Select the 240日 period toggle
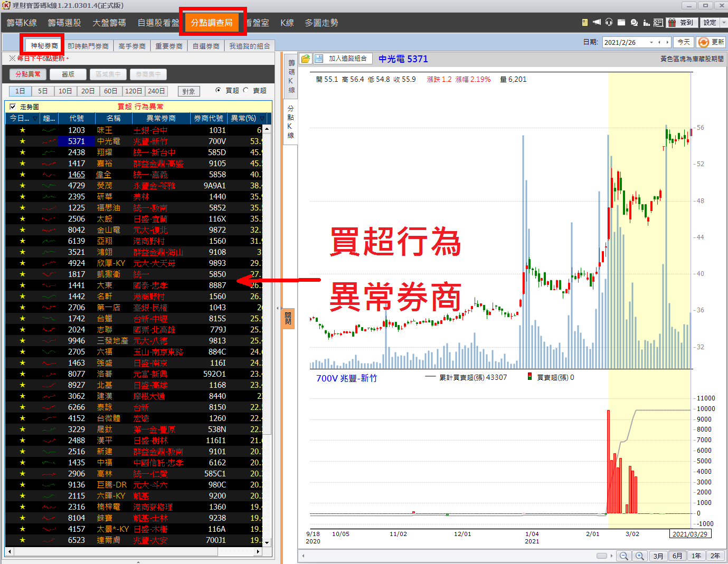The height and width of the screenshot is (564, 728). (156, 91)
